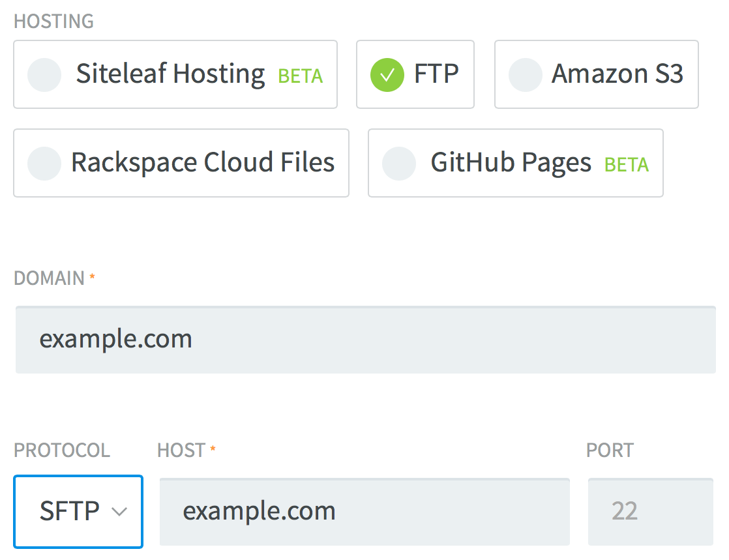This screenshot has width=729, height=560.
Task: Click the DOMAIN field label
Action: (x=50, y=278)
